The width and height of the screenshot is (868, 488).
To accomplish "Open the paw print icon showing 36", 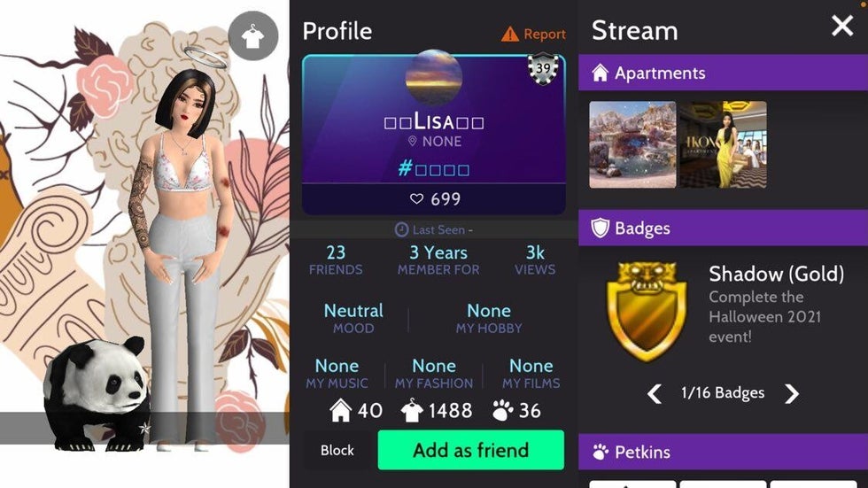I will coord(503,411).
